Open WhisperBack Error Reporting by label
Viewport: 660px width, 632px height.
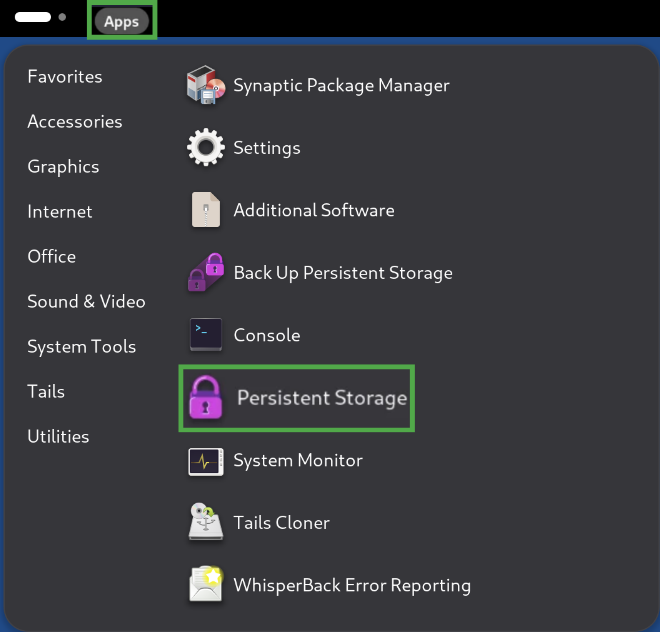click(x=352, y=585)
